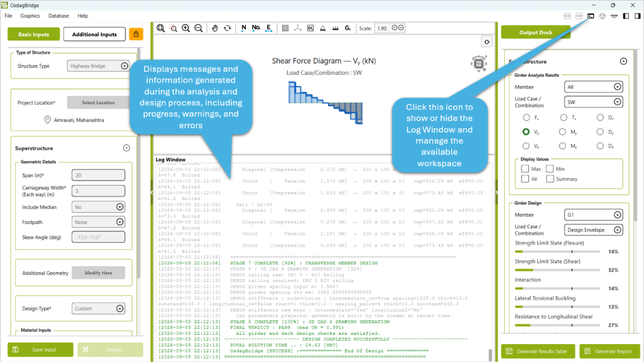Screen dimensions: 644x362
Task: Toggle the Log Window terminal icon
Action: pos(590,16)
